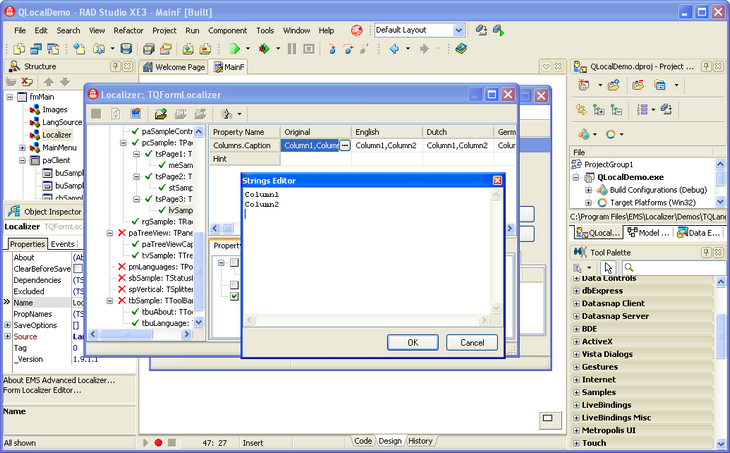Screen dimensions: 730x453
Task: Click OK in Strings Editor
Action: tap(412, 342)
